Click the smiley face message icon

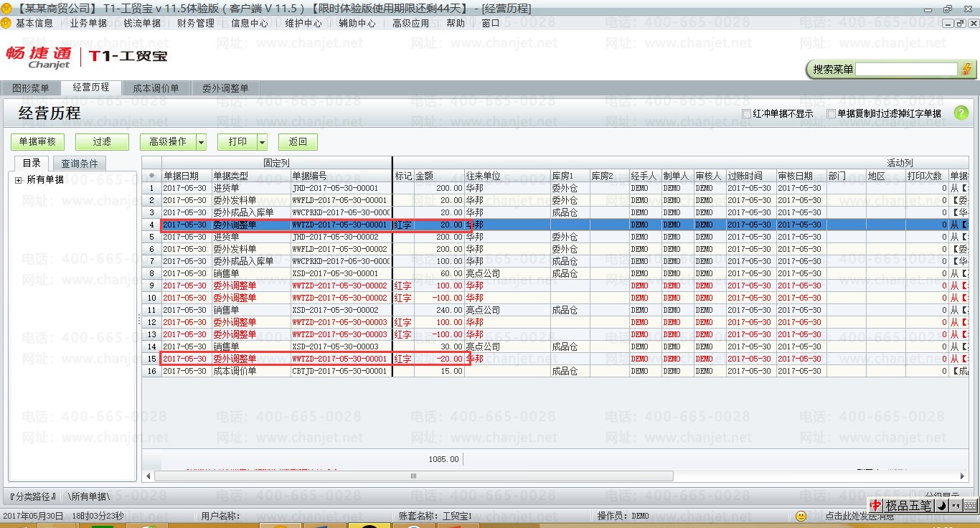coord(801,516)
